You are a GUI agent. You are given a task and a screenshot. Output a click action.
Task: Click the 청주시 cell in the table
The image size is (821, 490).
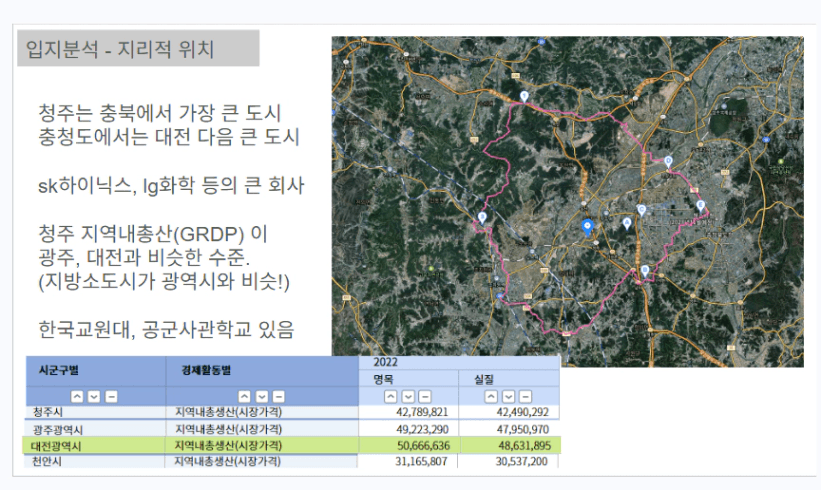49,412
